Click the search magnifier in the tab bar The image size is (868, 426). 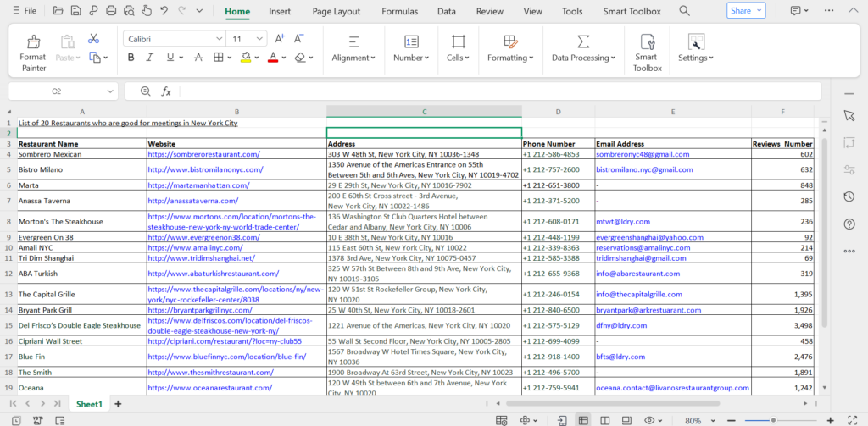click(x=684, y=11)
